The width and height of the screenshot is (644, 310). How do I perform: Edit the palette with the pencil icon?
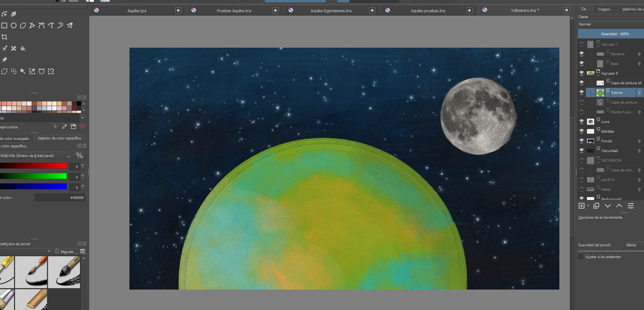(65, 127)
